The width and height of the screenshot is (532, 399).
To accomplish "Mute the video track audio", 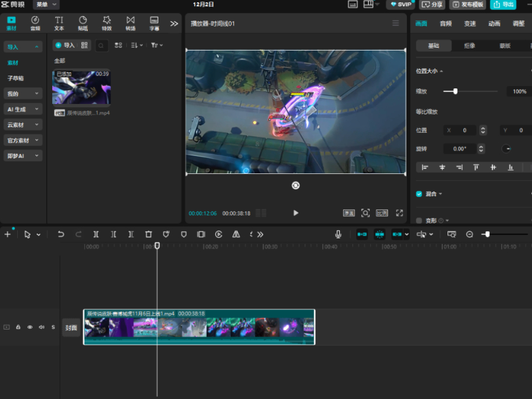I will click(42, 327).
